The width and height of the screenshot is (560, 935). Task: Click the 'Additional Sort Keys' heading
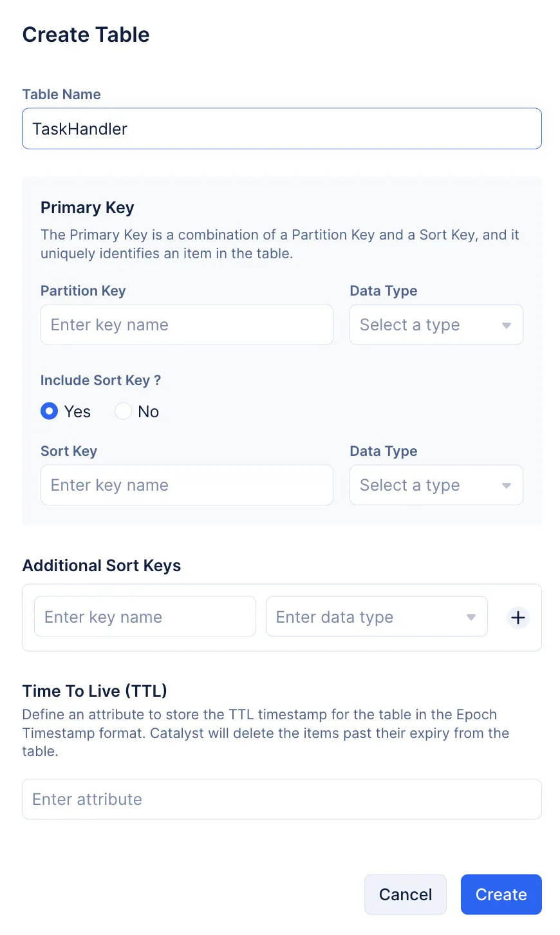102,566
